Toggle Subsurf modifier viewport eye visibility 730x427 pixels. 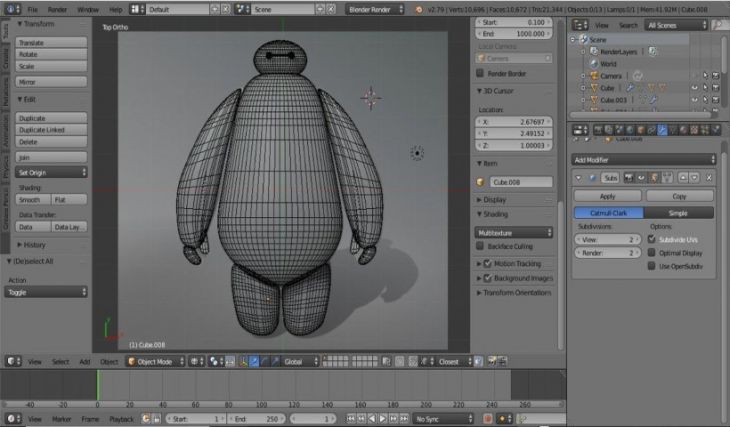click(641, 177)
